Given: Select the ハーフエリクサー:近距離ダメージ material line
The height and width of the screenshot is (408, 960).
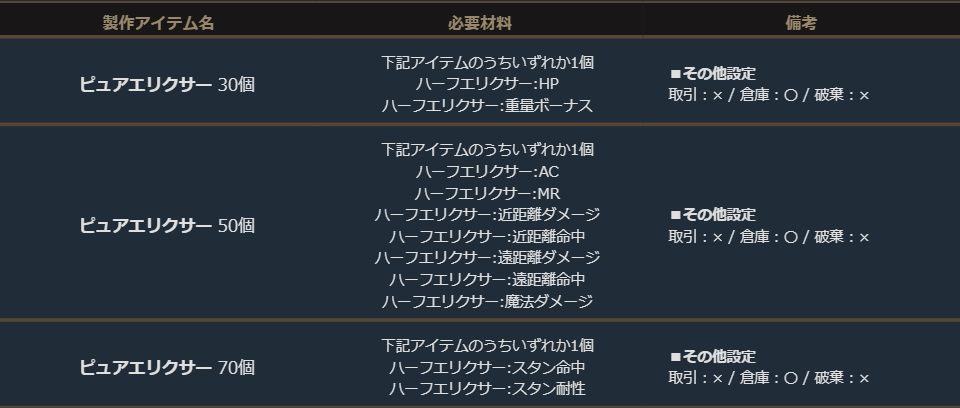Looking at the screenshot, I should pos(487,215).
